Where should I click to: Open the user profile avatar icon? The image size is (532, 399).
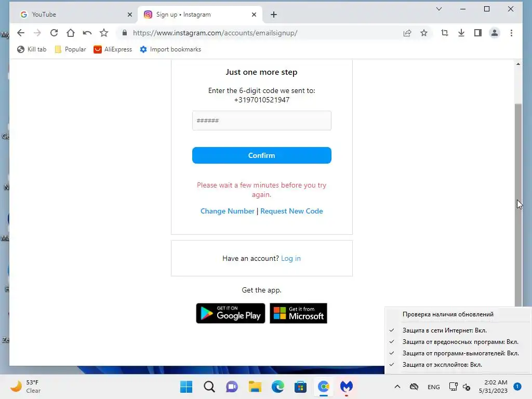pos(495,33)
